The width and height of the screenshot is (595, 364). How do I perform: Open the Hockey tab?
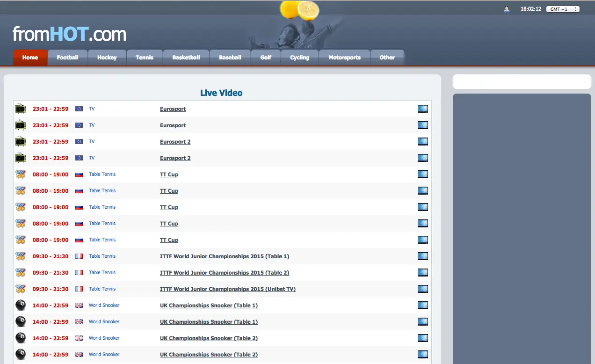point(107,58)
